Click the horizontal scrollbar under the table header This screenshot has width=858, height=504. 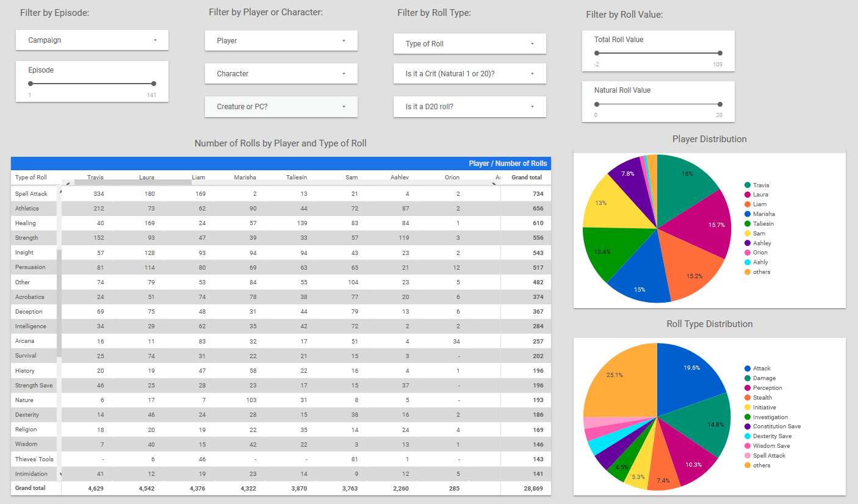(134, 183)
